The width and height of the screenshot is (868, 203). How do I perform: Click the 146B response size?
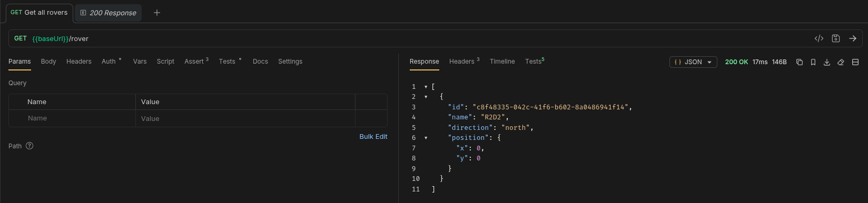[780, 62]
